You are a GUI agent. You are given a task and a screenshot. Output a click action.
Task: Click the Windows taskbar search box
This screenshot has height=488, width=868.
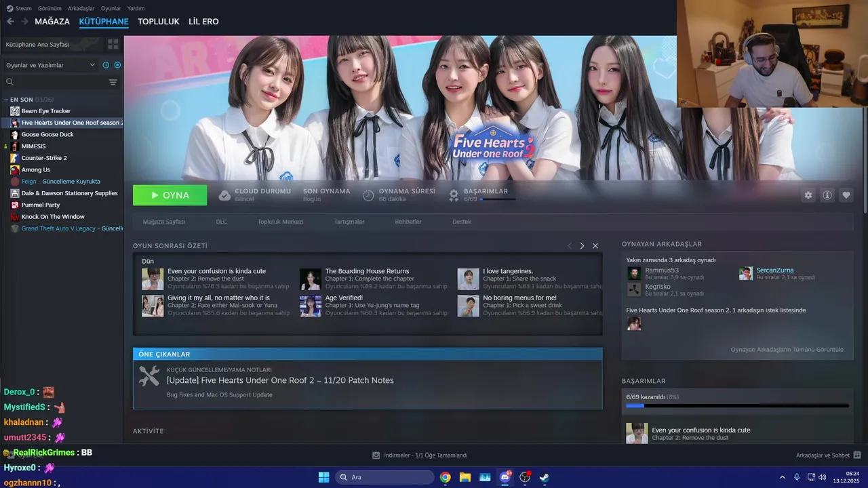384,477
